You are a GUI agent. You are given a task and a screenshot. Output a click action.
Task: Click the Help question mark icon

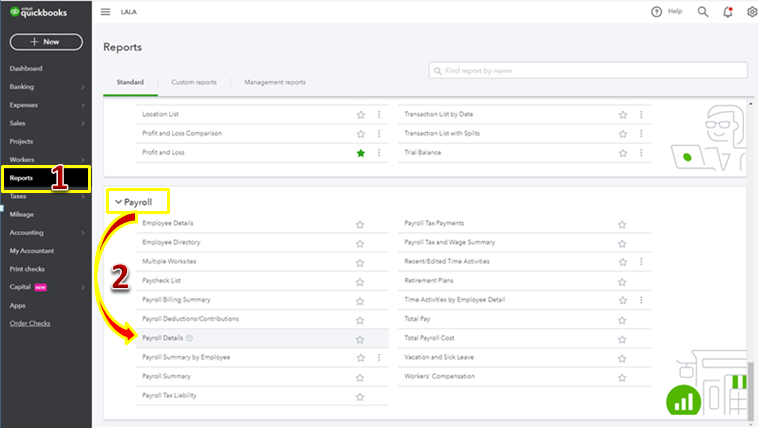click(656, 12)
